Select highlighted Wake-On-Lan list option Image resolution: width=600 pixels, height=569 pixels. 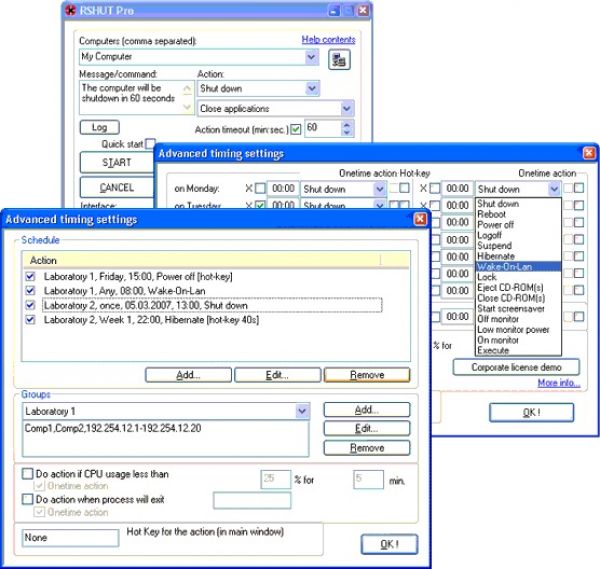click(x=518, y=267)
